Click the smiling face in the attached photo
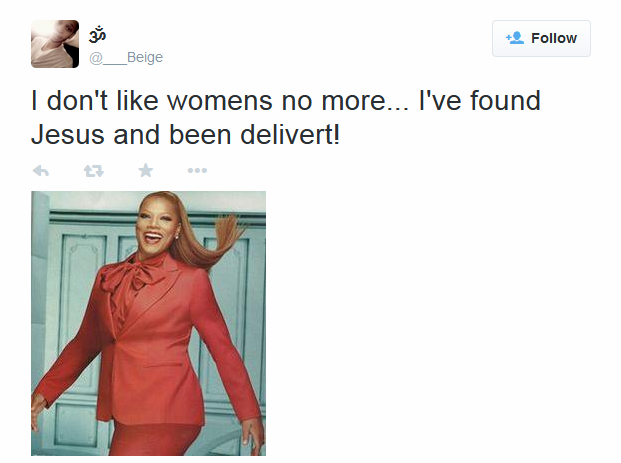 (x=153, y=232)
